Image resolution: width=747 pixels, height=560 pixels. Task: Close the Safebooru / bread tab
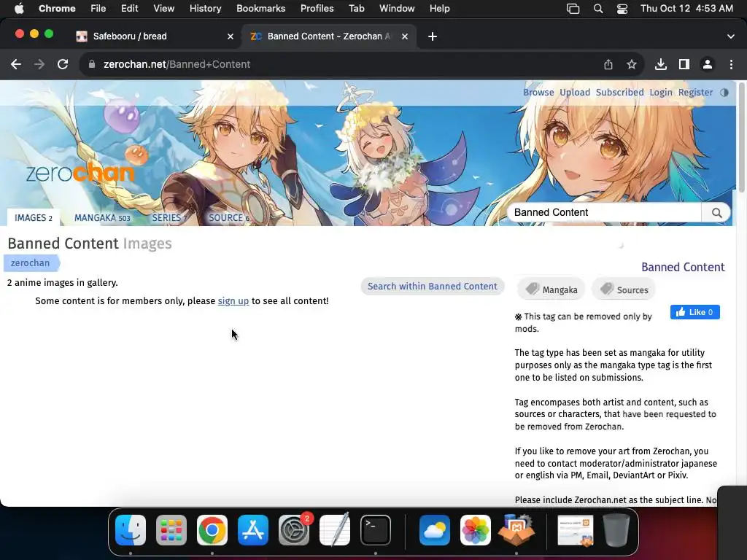[x=231, y=36]
